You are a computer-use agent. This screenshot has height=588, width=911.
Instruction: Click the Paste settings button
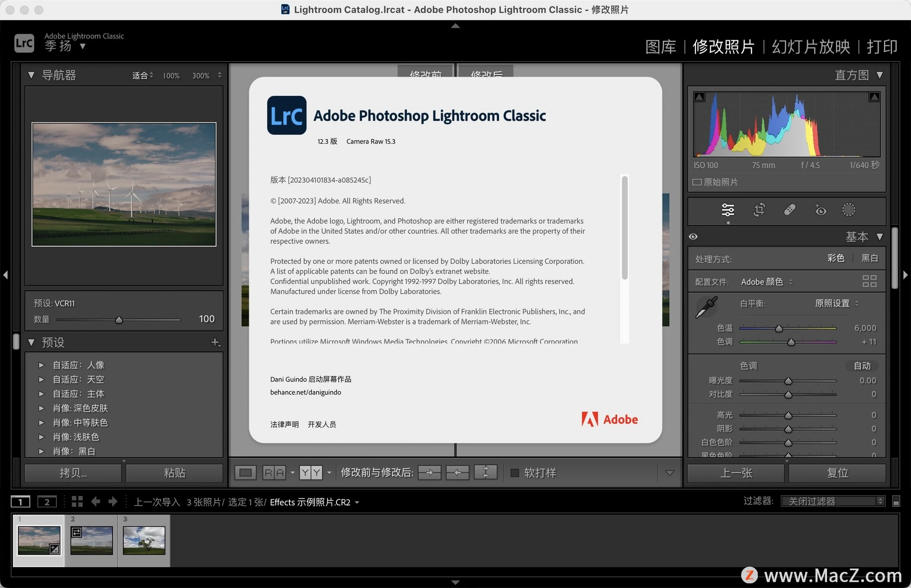[x=175, y=473]
